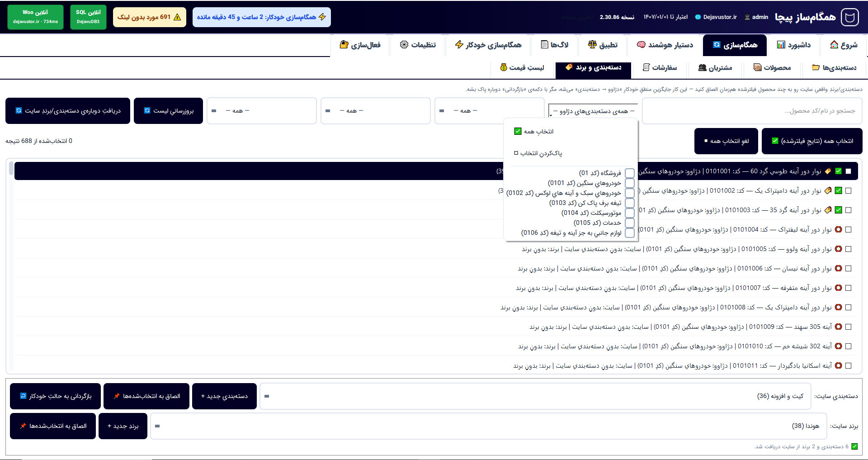Open the لاگ‌ها tab
This screenshot has height=460, width=868.
point(555,45)
